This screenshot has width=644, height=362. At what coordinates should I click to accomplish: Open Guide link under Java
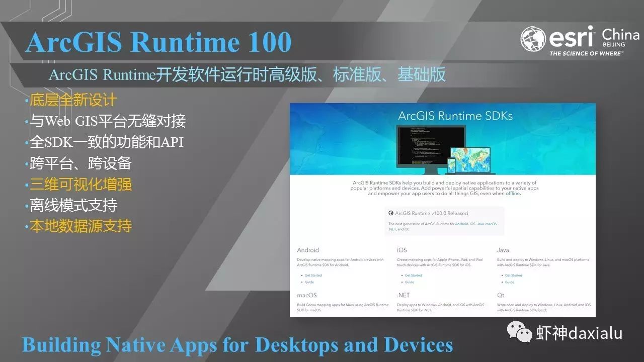509,282
